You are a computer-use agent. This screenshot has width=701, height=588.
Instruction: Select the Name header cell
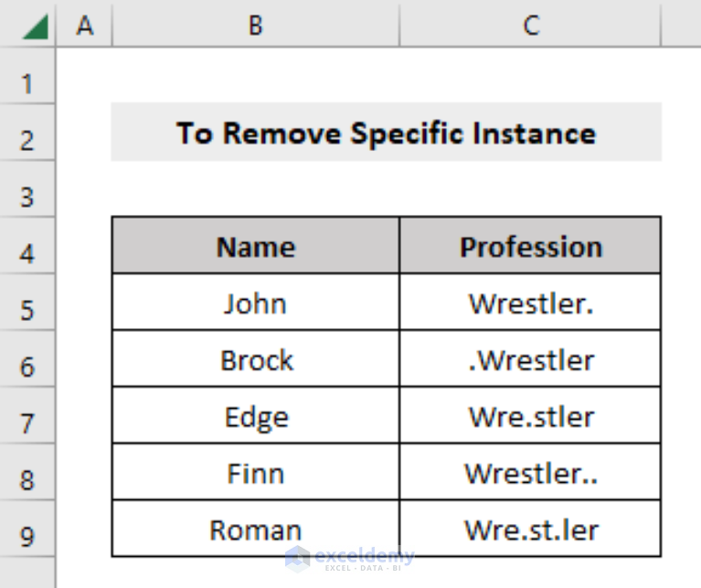tap(256, 245)
